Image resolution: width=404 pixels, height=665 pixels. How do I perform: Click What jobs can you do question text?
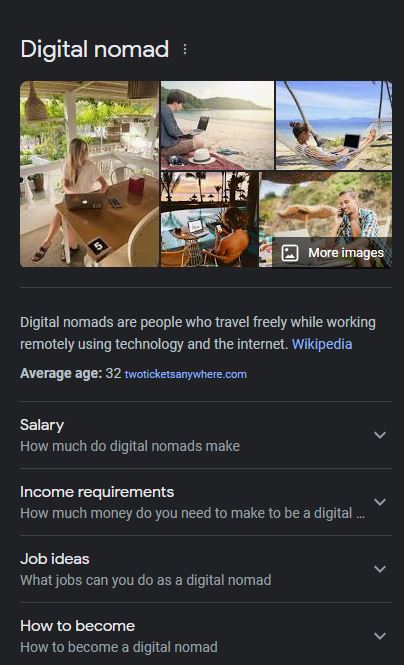[145, 580]
